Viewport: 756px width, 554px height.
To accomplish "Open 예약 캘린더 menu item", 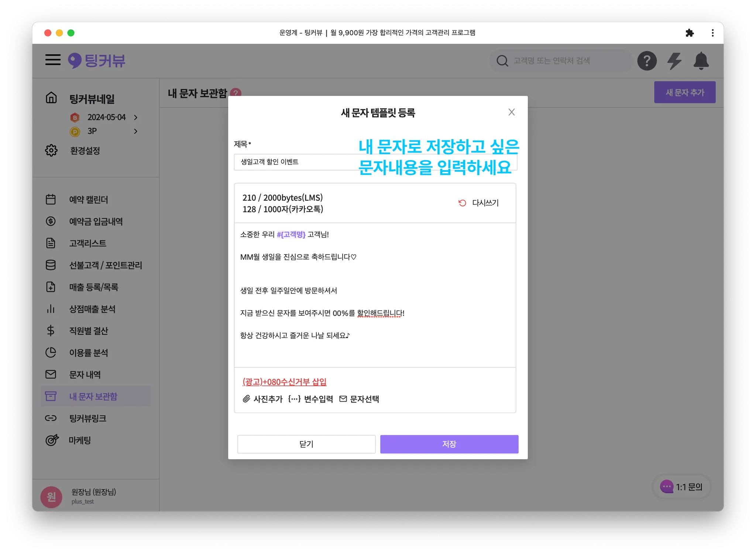I will click(x=89, y=200).
